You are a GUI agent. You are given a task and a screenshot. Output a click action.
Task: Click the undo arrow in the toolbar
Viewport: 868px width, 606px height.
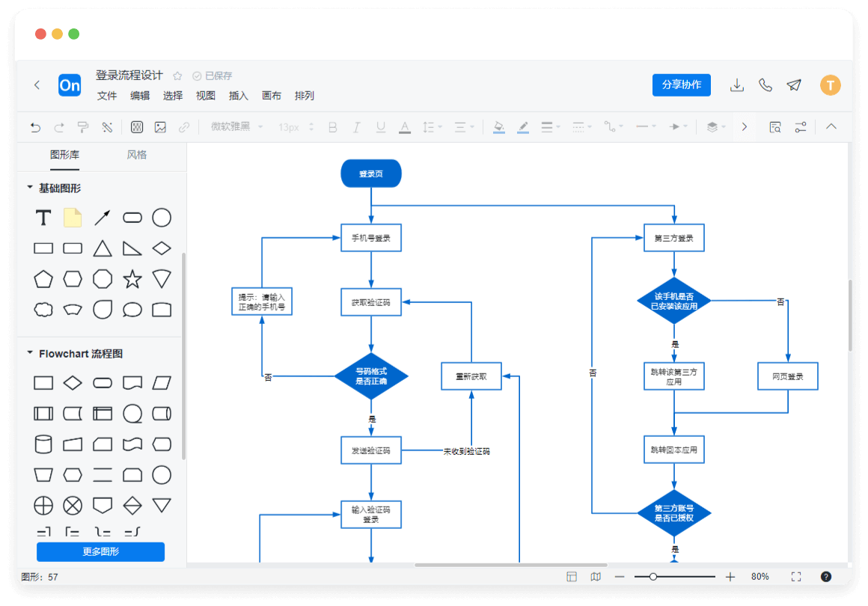click(35, 127)
